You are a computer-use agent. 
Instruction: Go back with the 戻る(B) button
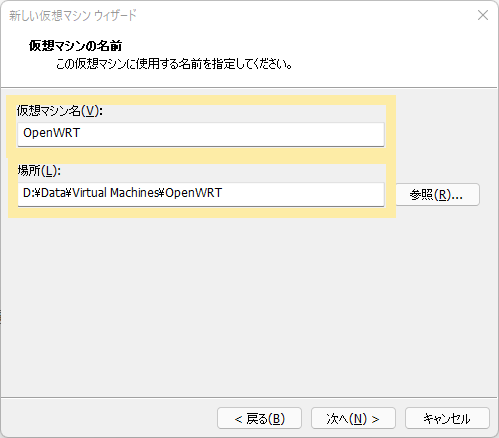pyautogui.click(x=259, y=418)
